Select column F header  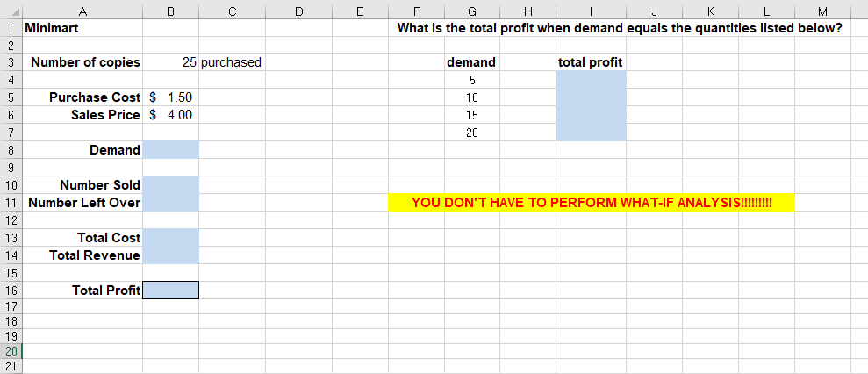[x=416, y=11]
